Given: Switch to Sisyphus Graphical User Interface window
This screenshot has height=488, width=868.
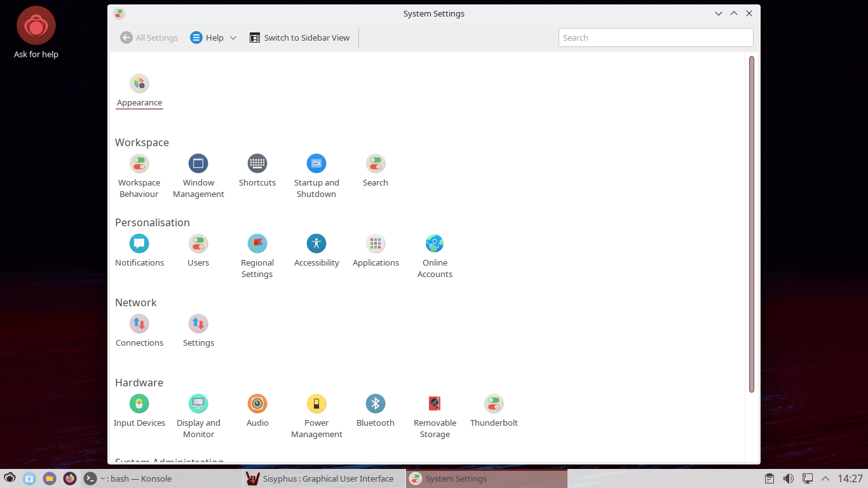Looking at the screenshot, I should click(323, 478).
